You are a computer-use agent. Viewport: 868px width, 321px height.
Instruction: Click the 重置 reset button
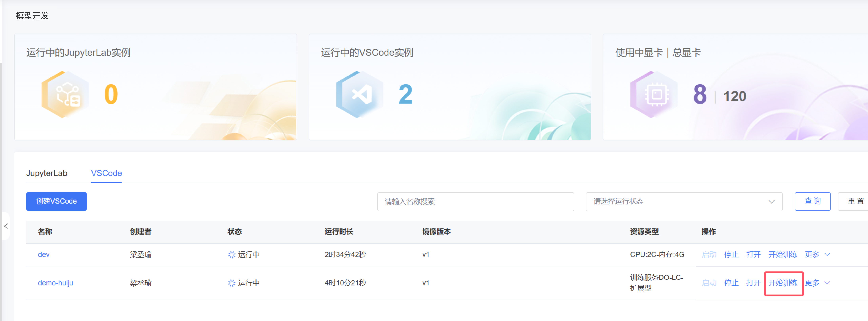pos(855,201)
